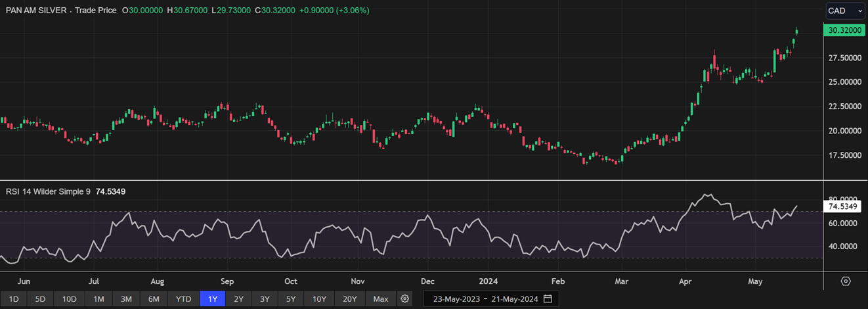The image size is (868, 309).
Task: Select the 5Y time range
Action: 290,299
